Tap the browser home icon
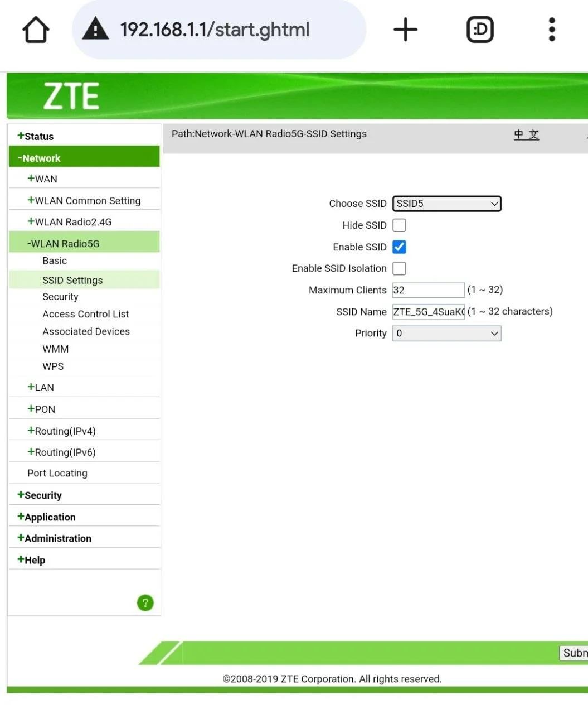The width and height of the screenshot is (588, 714). (36, 30)
